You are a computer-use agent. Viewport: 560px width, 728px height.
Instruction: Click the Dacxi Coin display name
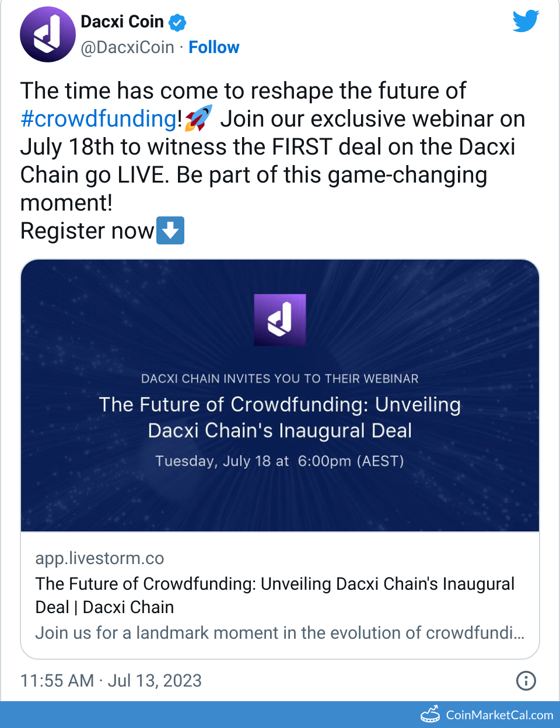point(122,22)
